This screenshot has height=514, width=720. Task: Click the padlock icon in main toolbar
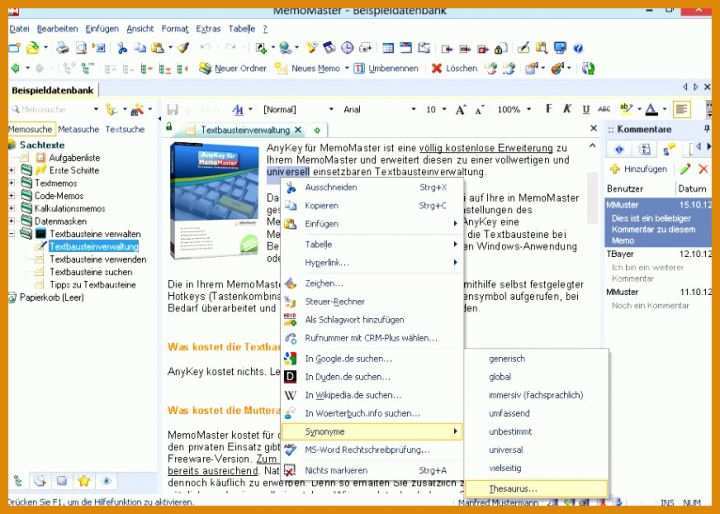[x=501, y=48]
